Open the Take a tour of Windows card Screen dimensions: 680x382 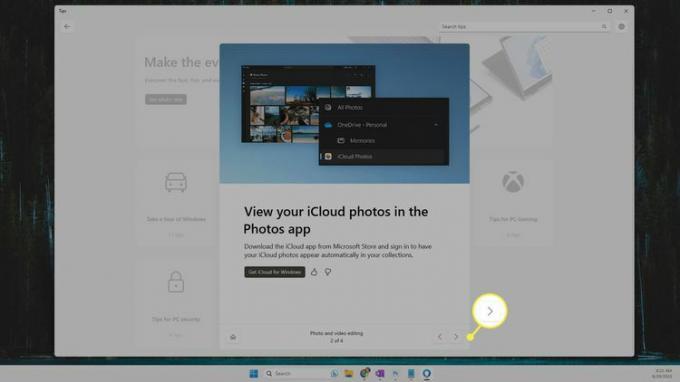[176, 202]
